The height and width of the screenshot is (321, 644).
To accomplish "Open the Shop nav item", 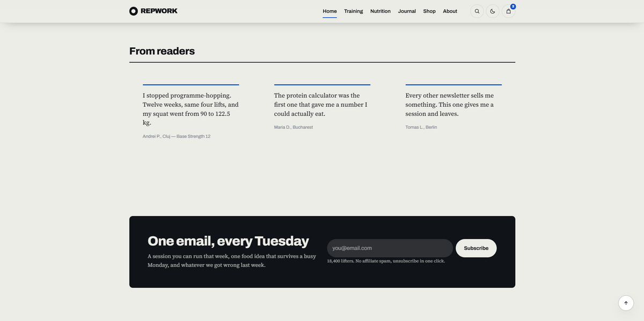I will 429,11.
